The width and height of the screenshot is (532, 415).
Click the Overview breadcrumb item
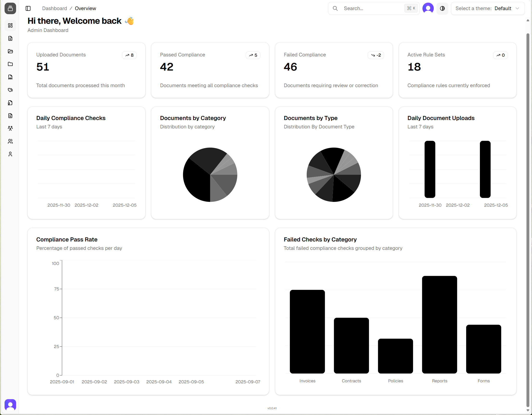pos(85,8)
